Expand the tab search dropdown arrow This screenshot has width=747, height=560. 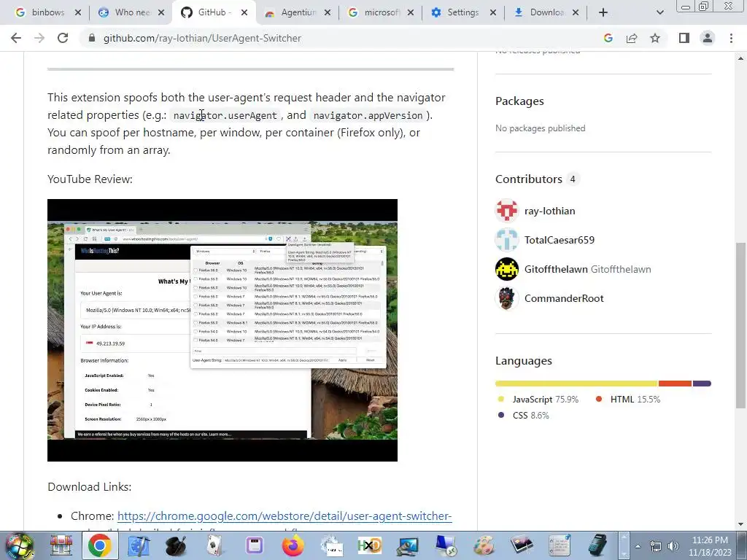click(x=659, y=12)
